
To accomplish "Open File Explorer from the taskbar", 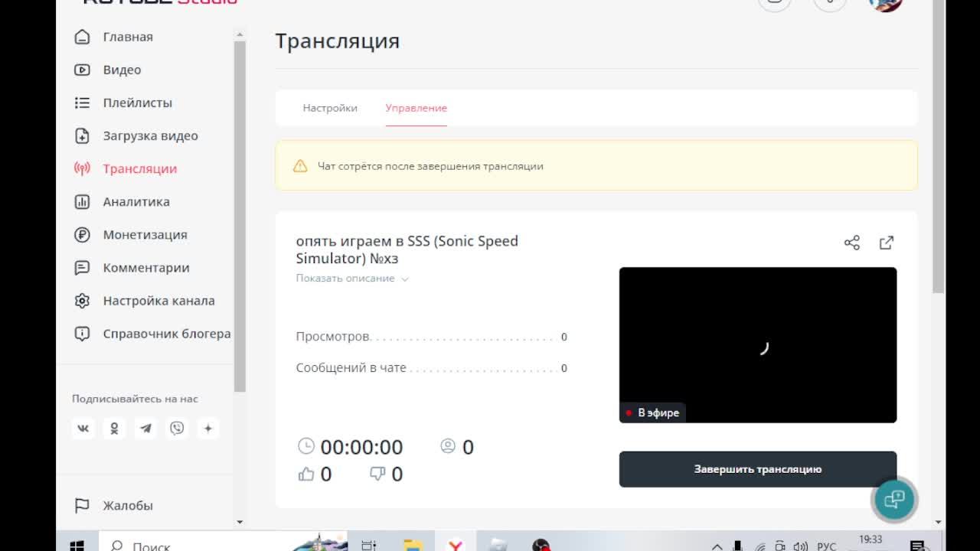I will [x=413, y=545].
